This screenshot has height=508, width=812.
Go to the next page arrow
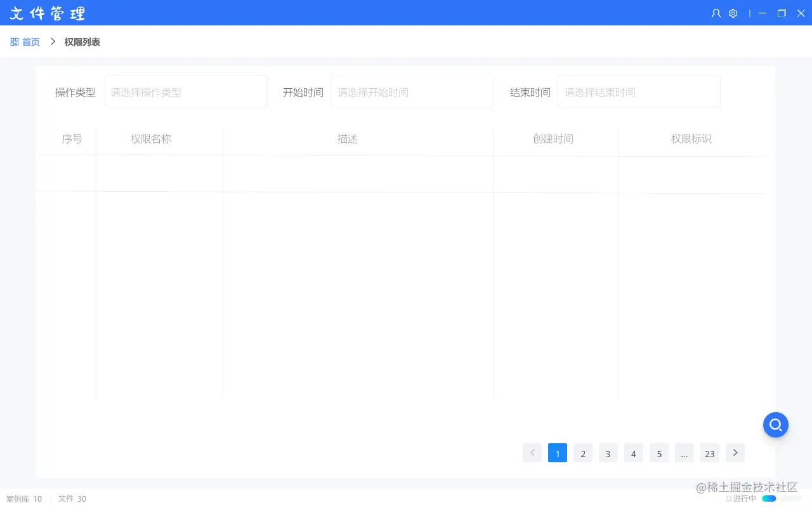coord(735,453)
